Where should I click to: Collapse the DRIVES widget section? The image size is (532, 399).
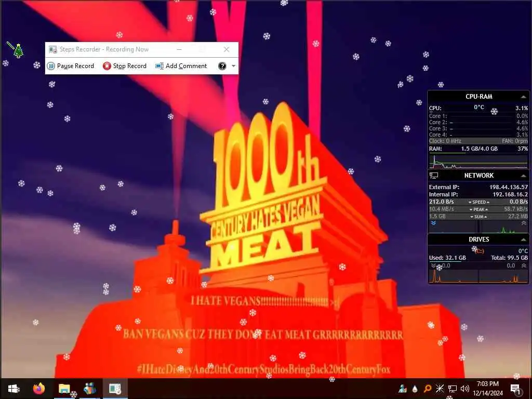(523, 240)
